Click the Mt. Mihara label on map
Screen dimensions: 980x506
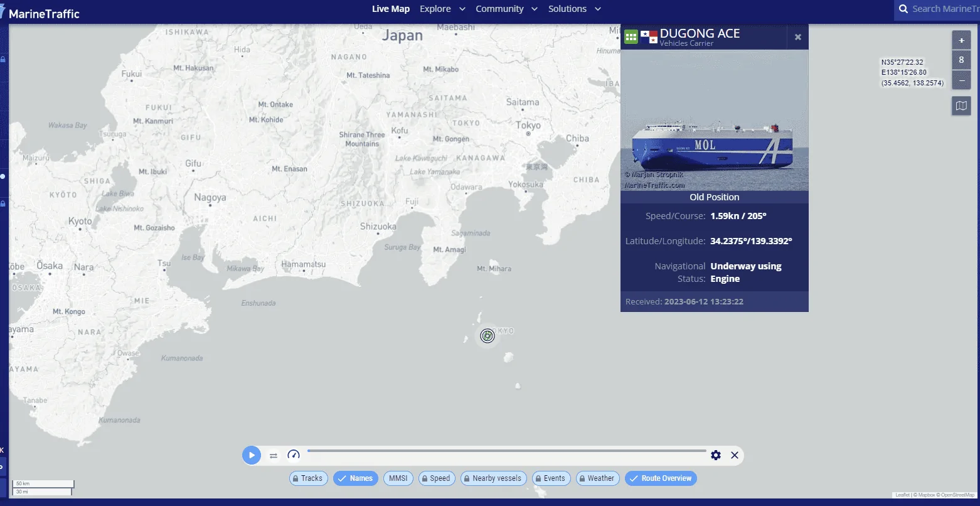[x=494, y=269]
